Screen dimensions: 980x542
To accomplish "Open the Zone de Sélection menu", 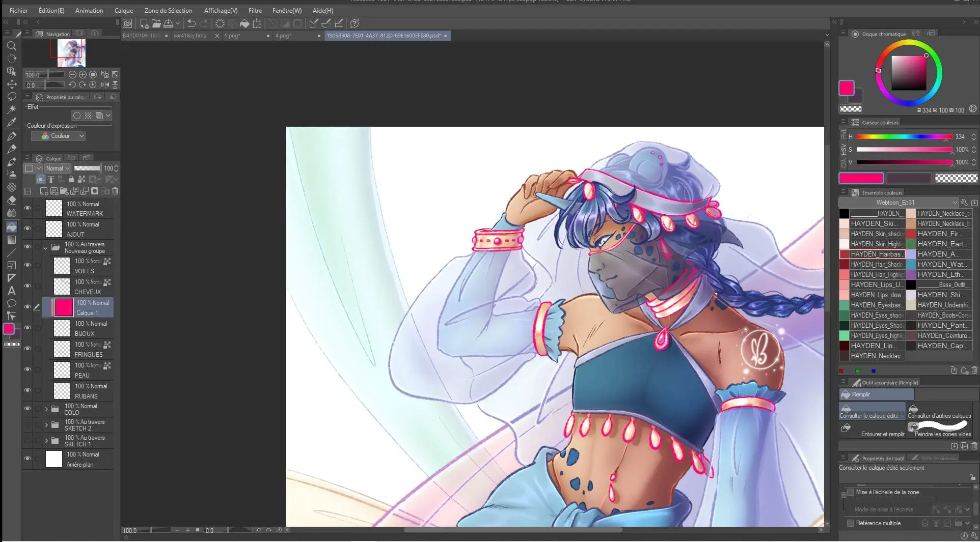I will [168, 10].
